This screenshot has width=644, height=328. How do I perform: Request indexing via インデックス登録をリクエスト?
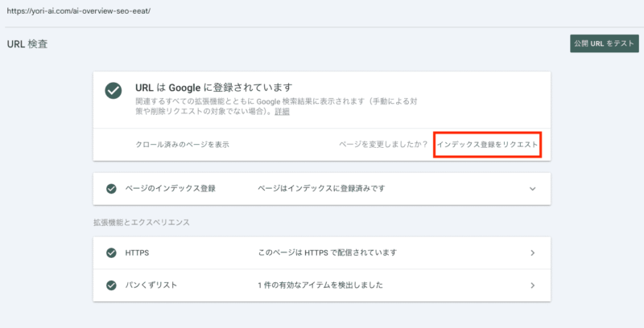pos(487,145)
